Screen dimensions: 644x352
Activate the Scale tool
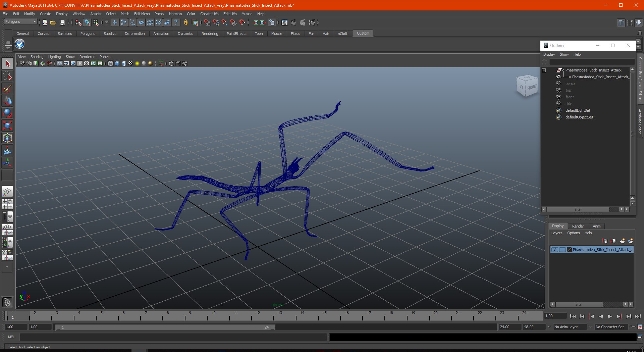[7, 126]
